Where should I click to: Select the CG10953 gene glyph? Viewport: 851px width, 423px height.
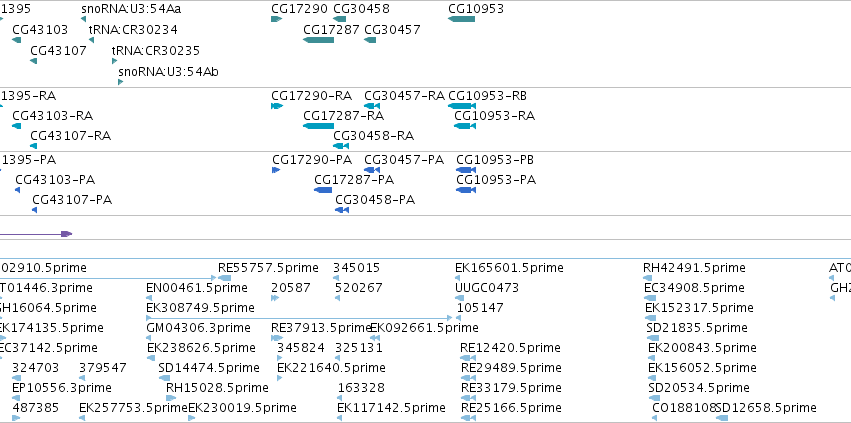tap(461, 19)
